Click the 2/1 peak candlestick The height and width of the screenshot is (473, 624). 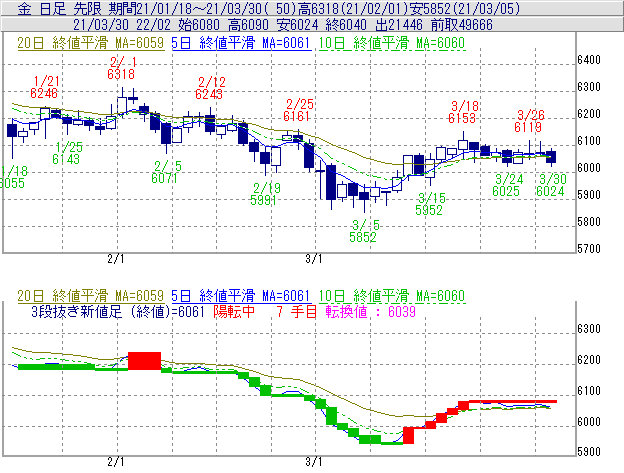[x=122, y=102]
